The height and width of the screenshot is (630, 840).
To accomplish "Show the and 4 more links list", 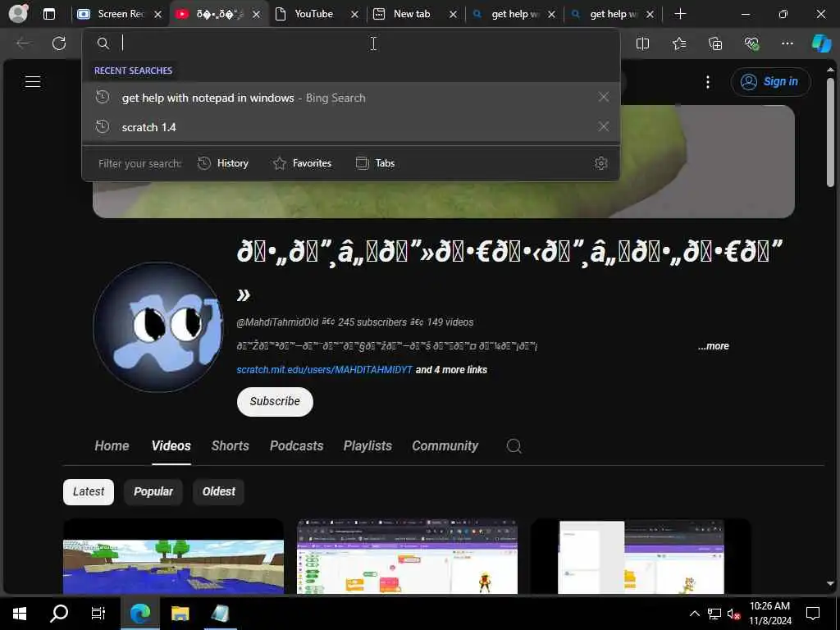I will tap(451, 370).
